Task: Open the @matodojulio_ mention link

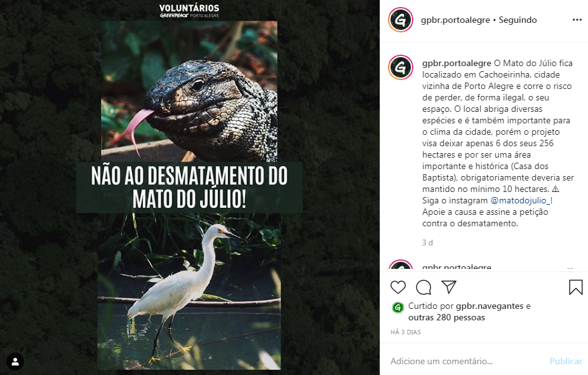Action: 520,200
